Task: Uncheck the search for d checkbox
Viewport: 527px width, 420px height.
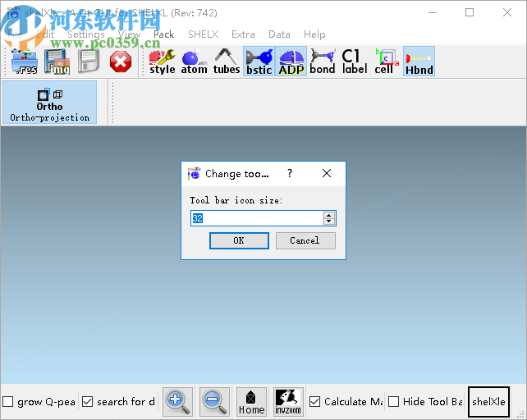Action: (87, 402)
